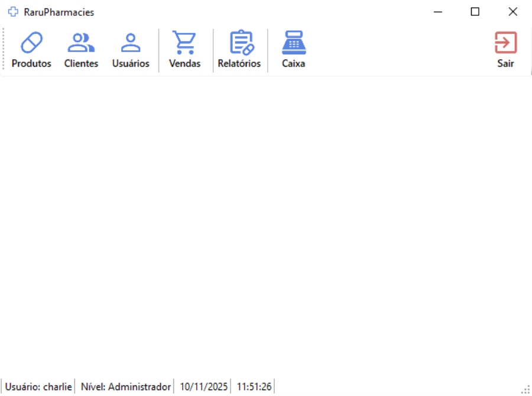
Task: Click the window resize grip in bottom corner
Action: 525,390
